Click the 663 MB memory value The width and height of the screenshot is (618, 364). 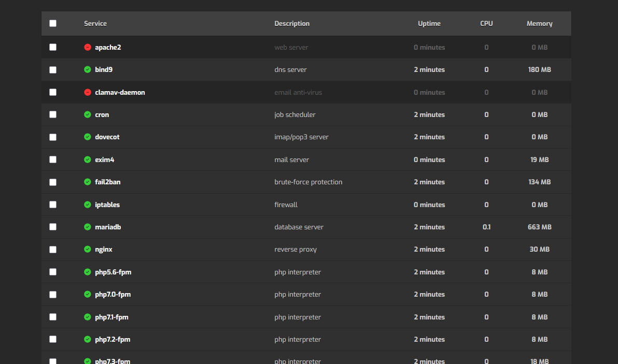coord(540,227)
